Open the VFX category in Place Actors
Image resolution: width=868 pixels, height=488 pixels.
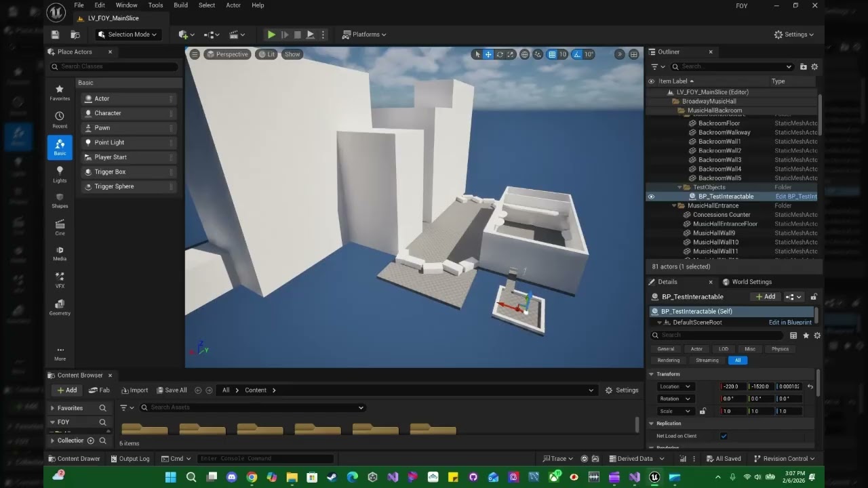click(x=60, y=280)
